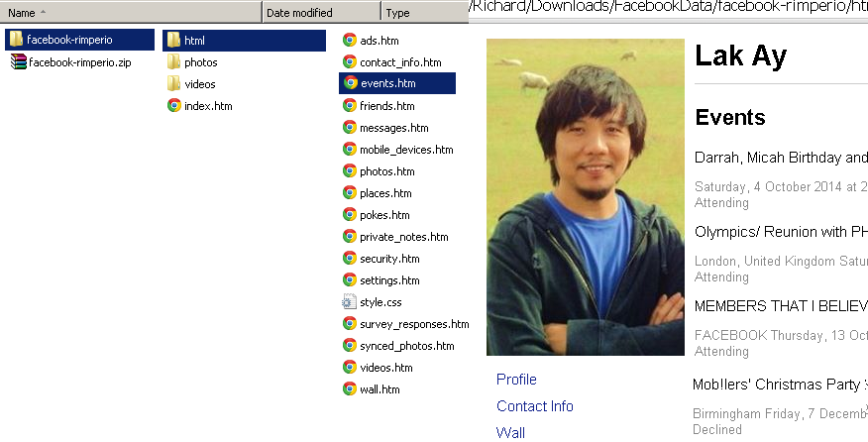The height and width of the screenshot is (442, 868).
Task: Select the facebook-rimperio folder icon
Action: 16,40
